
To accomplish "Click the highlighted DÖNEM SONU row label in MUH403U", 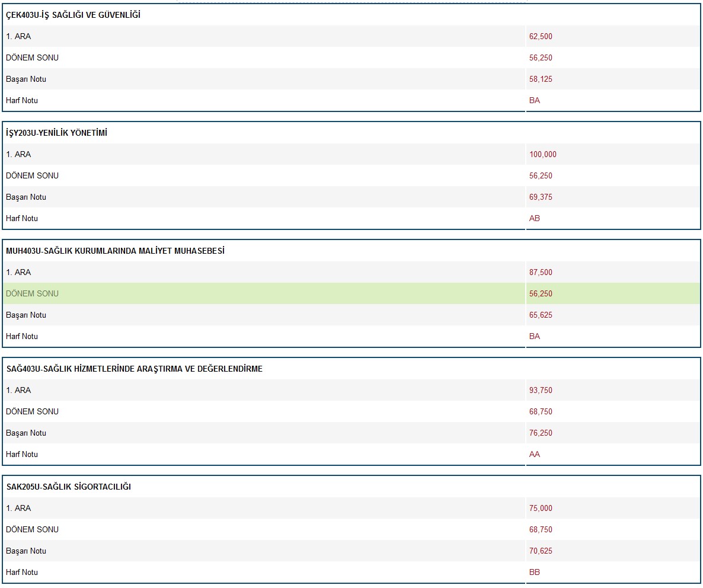I will (32, 293).
